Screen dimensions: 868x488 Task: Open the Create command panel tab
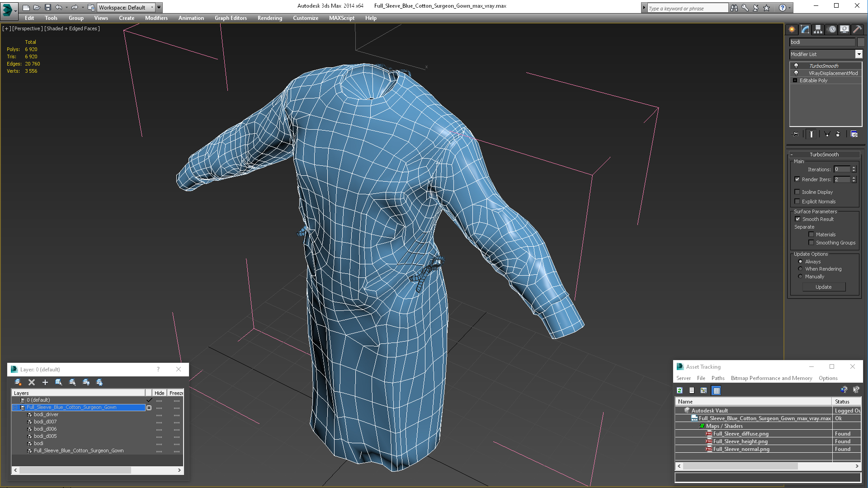[792, 29]
